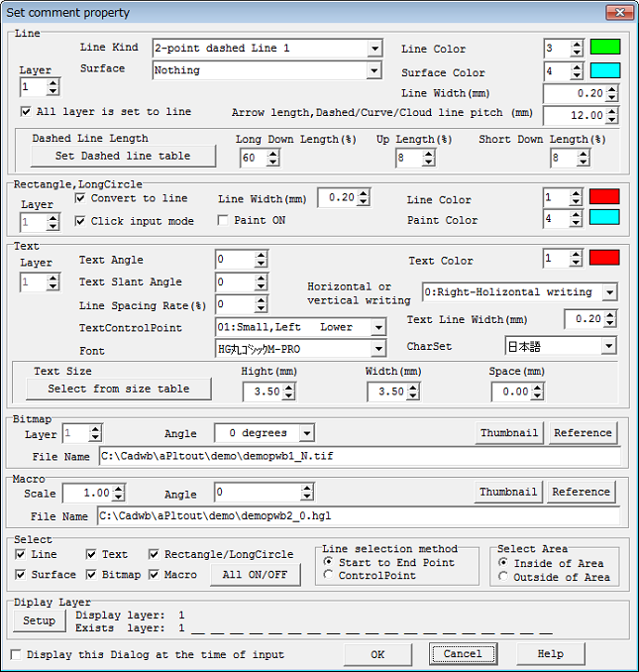Click the green Line Color swatch
639x672 pixels.
(605, 47)
